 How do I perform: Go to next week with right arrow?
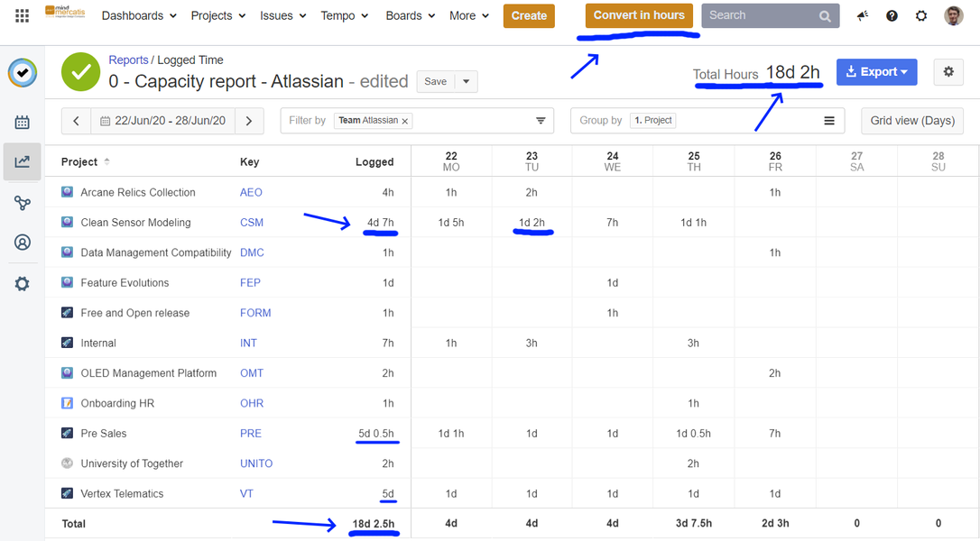pyautogui.click(x=249, y=121)
